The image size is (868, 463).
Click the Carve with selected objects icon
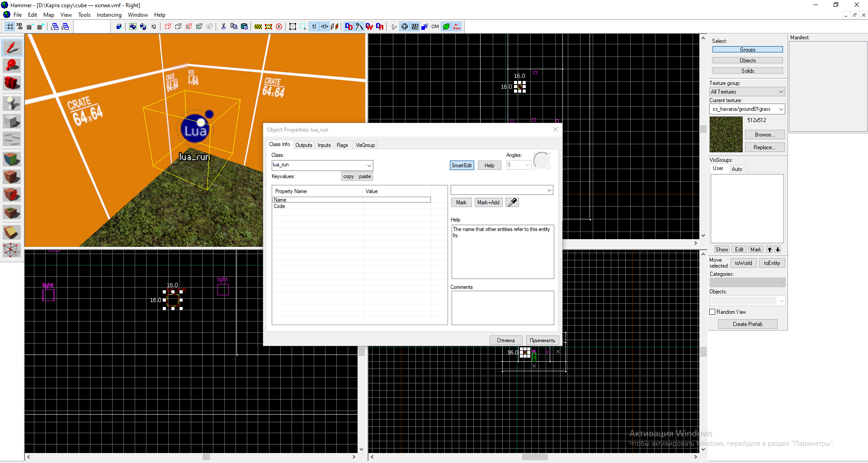119,27
